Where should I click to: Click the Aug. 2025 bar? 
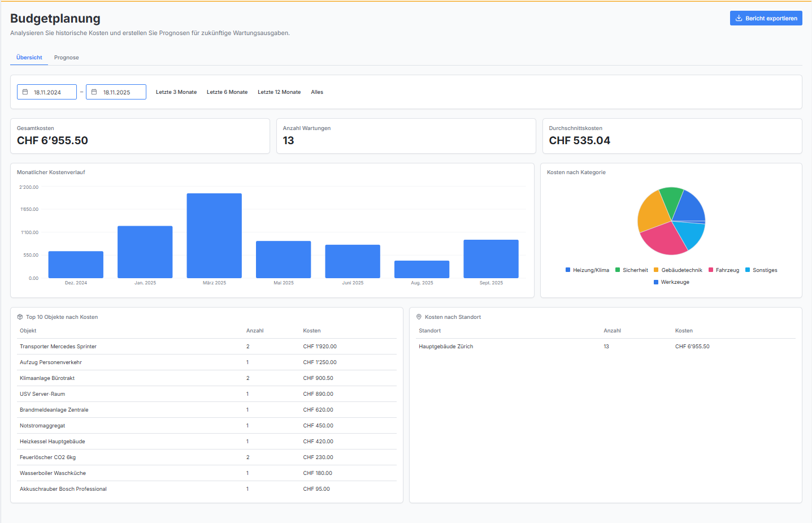[x=422, y=269]
